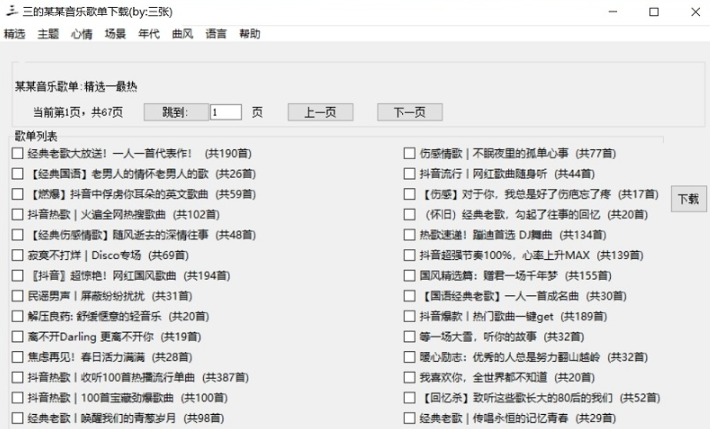The width and height of the screenshot is (710, 429).
Task: Select 民谣男声 屏蔽纷纷扰扰 checkbox
Action: coord(18,296)
